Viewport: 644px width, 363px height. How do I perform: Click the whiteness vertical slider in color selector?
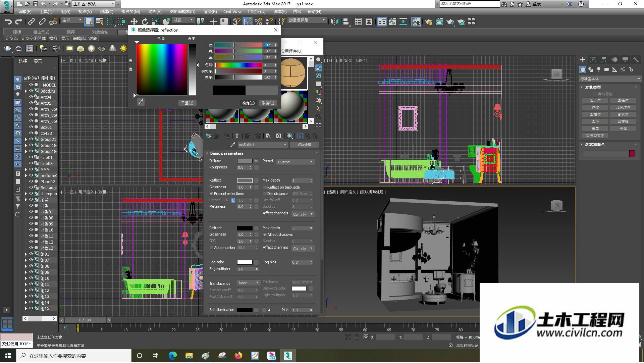[x=192, y=69]
